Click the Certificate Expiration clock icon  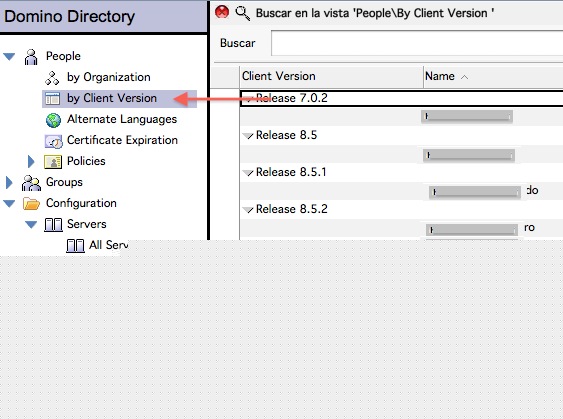point(53,141)
